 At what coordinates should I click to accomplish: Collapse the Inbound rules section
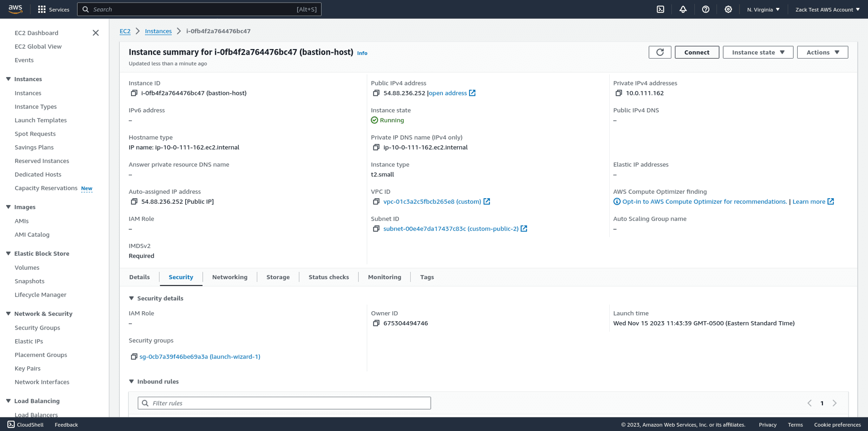click(x=132, y=382)
